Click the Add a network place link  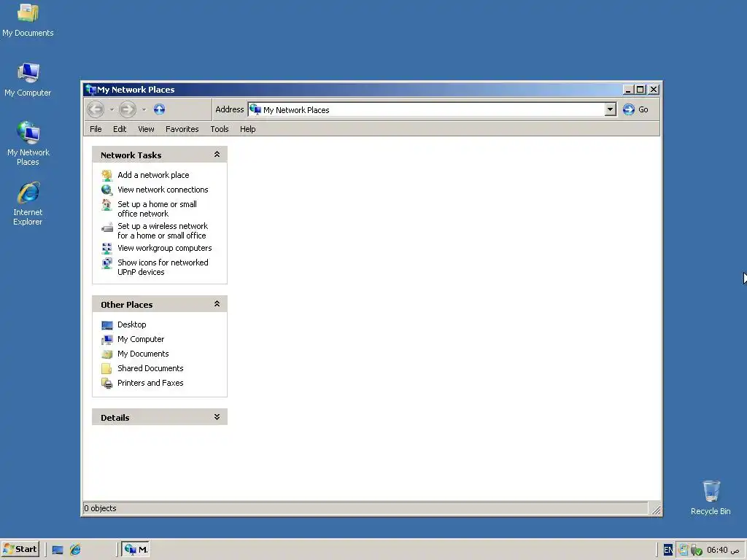(153, 175)
